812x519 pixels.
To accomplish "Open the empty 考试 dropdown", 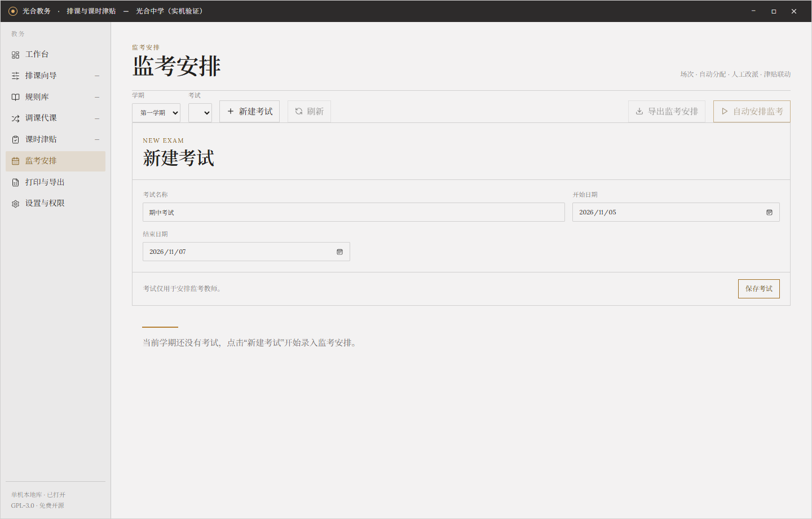I will pos(200,112).
